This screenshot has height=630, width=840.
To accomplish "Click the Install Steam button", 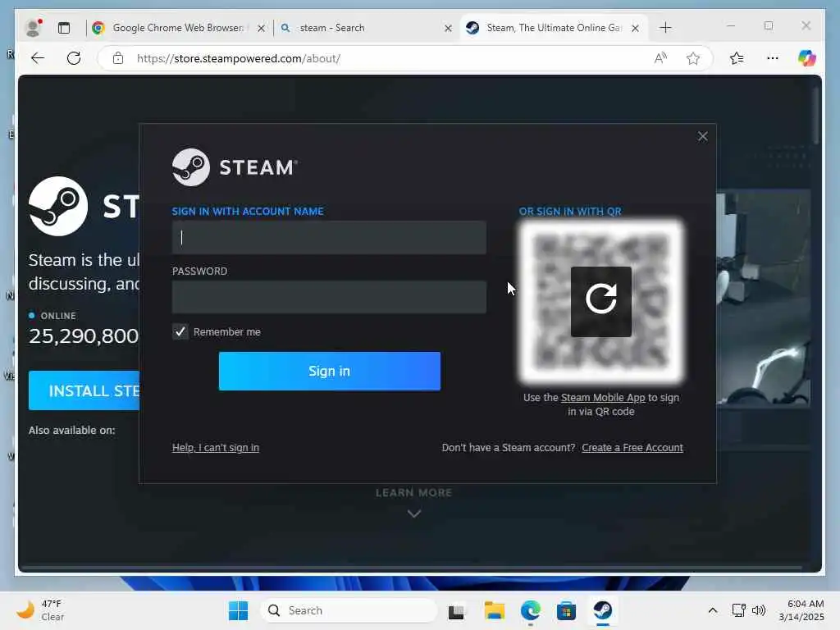I will tap(84, 390).
